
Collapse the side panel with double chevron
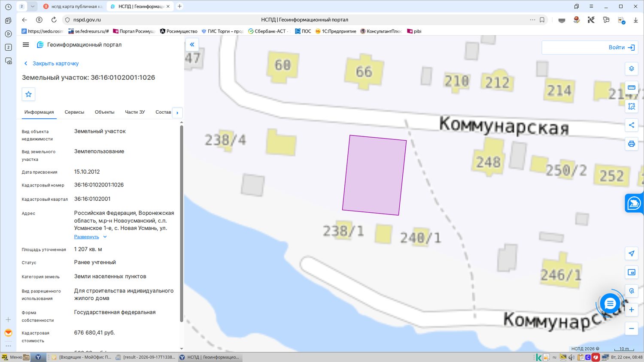(x=192, y=45)
